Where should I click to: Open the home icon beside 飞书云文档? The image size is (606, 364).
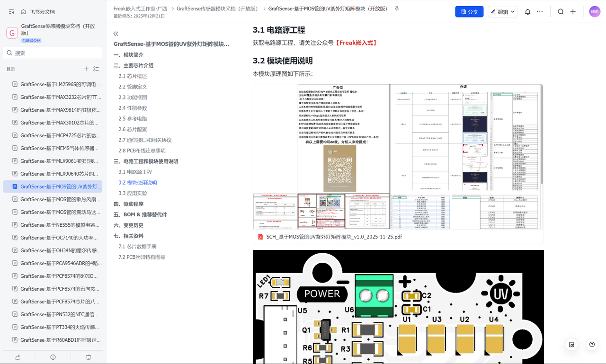point(23,12)
